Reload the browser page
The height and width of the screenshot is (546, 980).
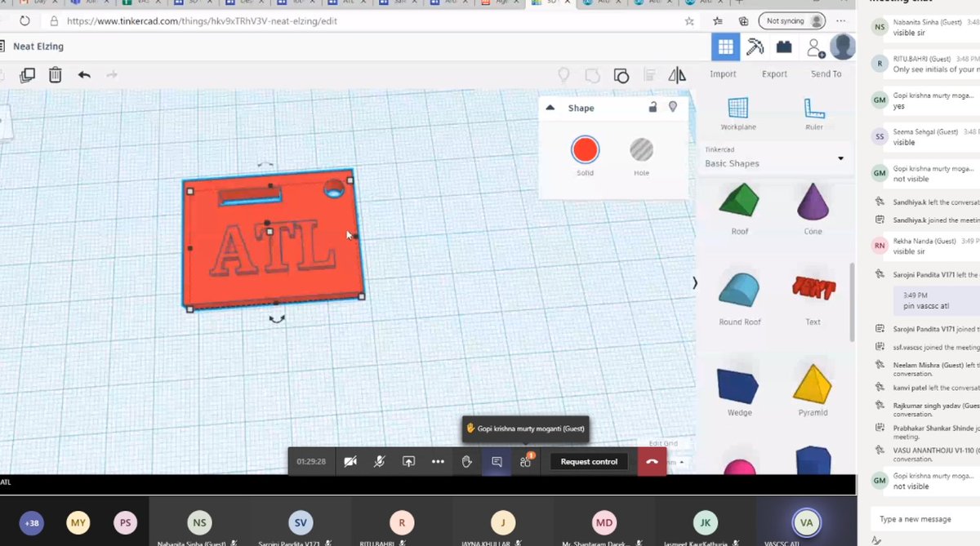point(24,21)
